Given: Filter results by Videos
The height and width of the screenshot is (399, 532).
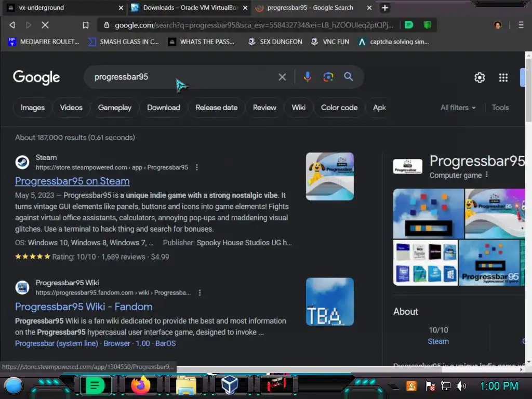Looking at the screenshot, I should (71, 108).
